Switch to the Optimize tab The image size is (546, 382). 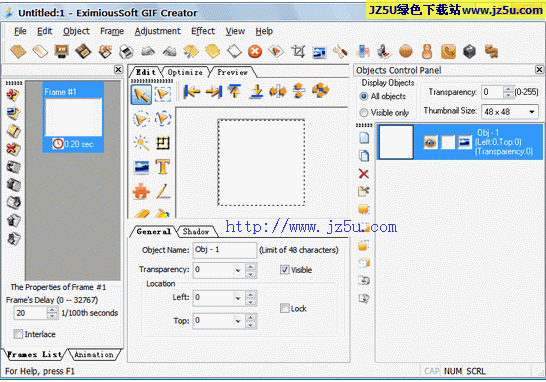185,72
